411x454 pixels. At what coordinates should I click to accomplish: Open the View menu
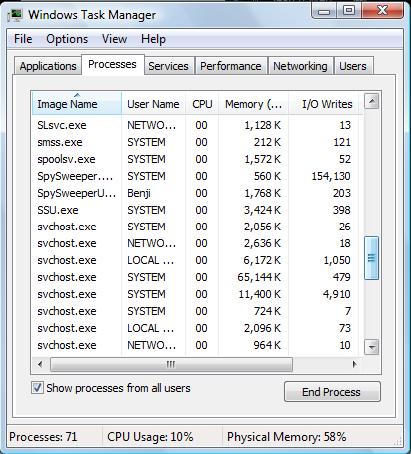(114, 39)
